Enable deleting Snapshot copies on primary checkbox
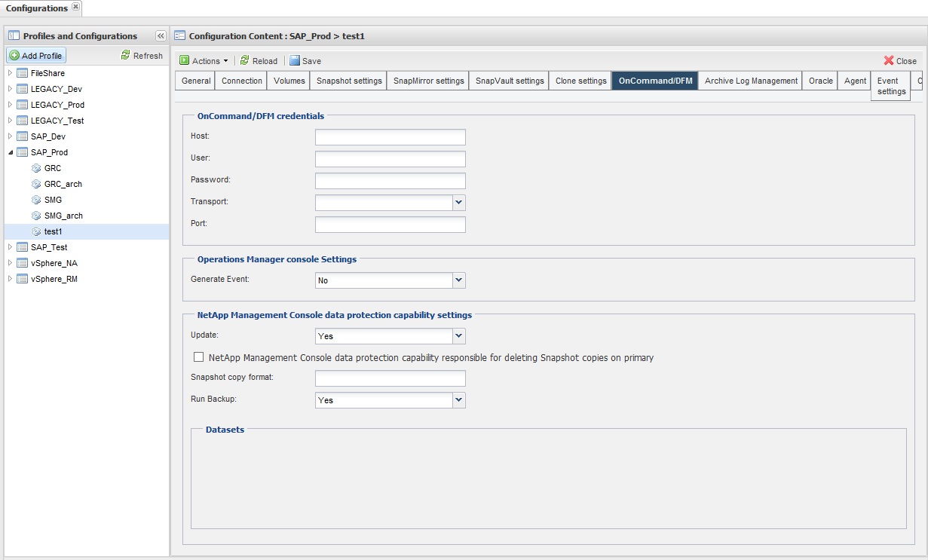The image size is (928, 560). (199, 357)
